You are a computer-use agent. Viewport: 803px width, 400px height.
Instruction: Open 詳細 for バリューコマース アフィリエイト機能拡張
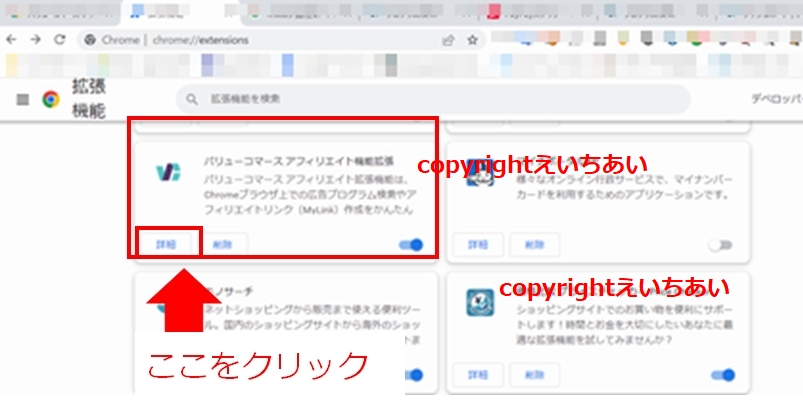click(x=165, y=245)
